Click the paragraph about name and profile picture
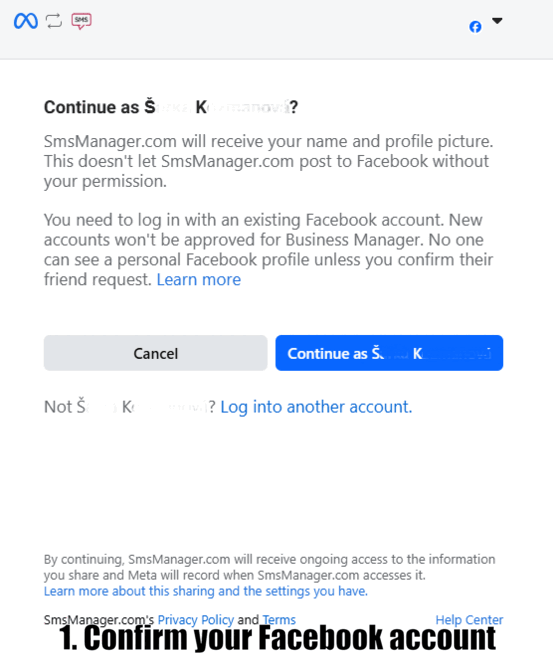The height and width of the screenshot is (667, 555). 269,162
